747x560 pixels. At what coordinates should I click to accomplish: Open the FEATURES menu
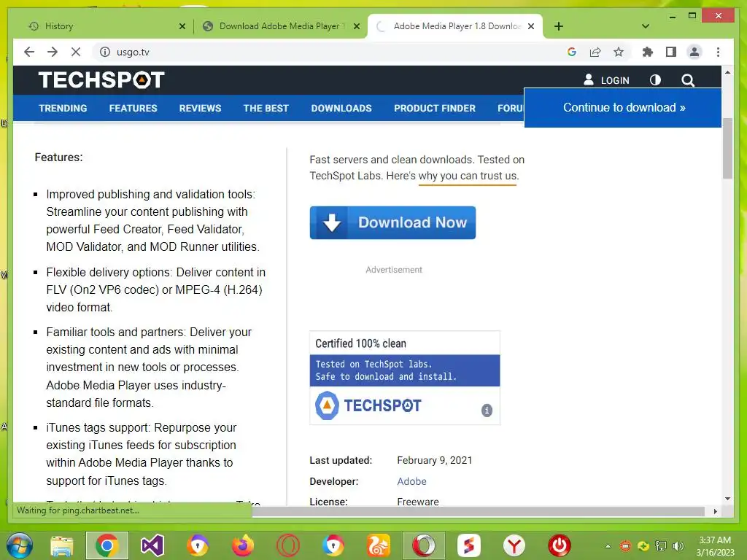[133, 108]
